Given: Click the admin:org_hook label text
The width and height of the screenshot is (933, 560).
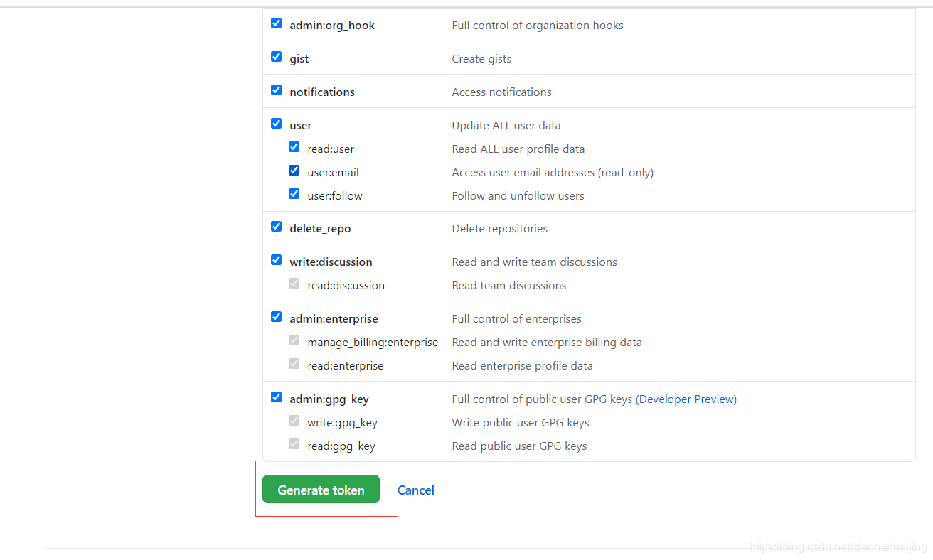Looking at the screenshot, I should [x=332, y=26].
